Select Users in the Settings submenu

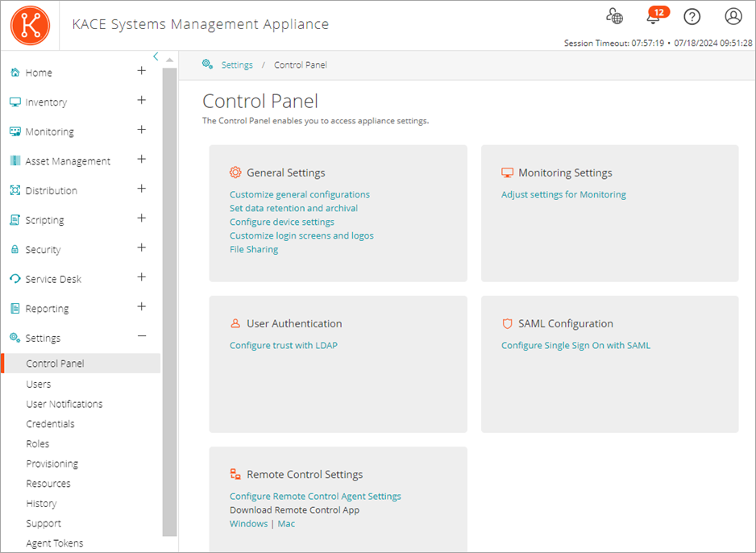point(38,385)
